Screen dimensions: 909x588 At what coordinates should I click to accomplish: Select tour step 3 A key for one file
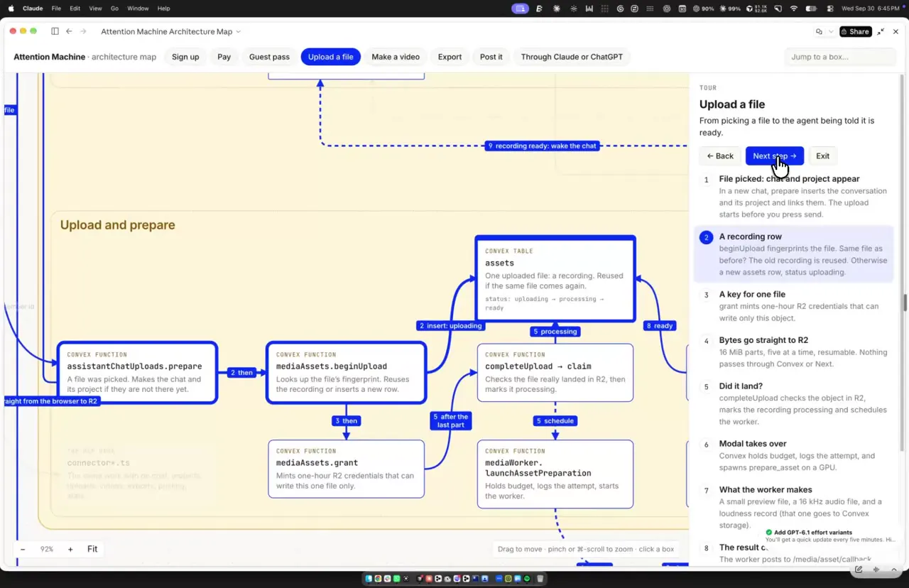[795, 306]
